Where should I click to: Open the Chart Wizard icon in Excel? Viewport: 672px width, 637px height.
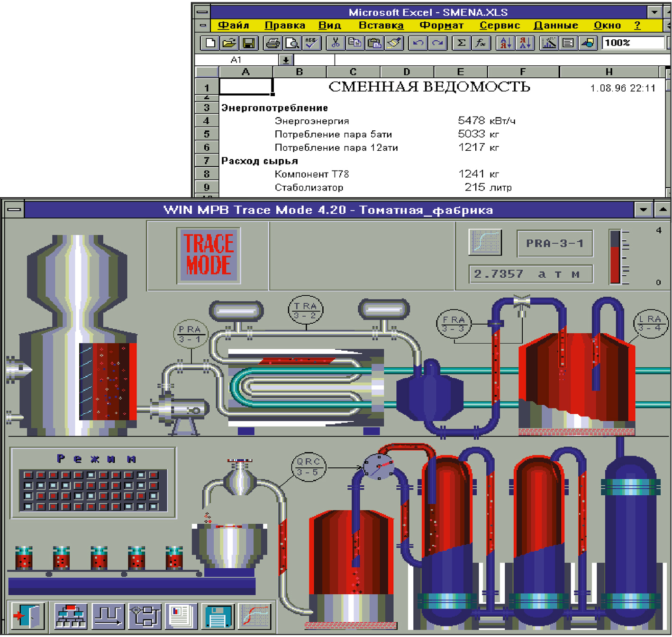(549, 43)
